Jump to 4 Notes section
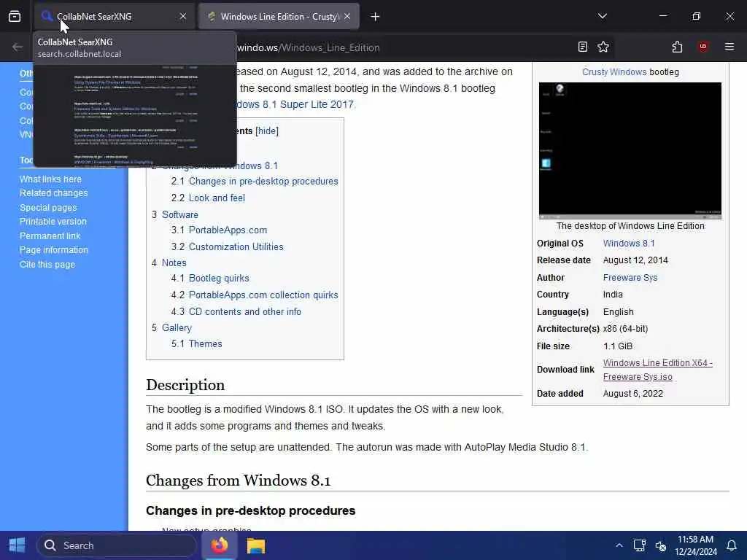 point(169,262)
